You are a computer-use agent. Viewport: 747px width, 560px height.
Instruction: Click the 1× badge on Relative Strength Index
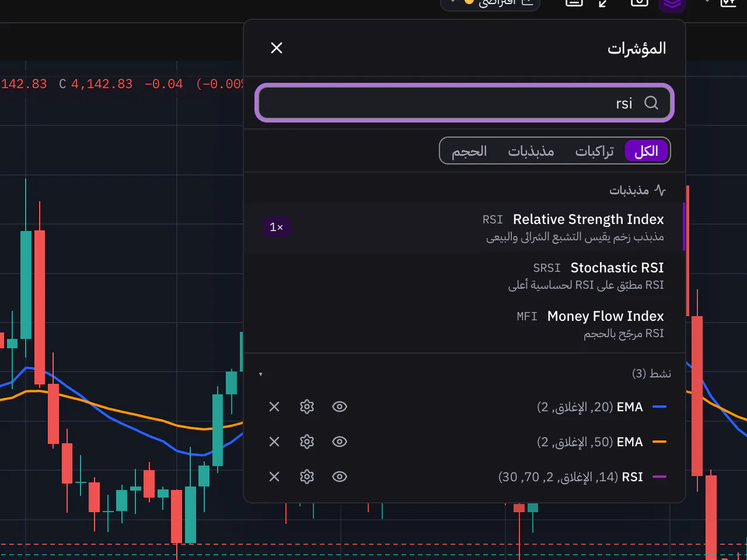coord(277,227)
